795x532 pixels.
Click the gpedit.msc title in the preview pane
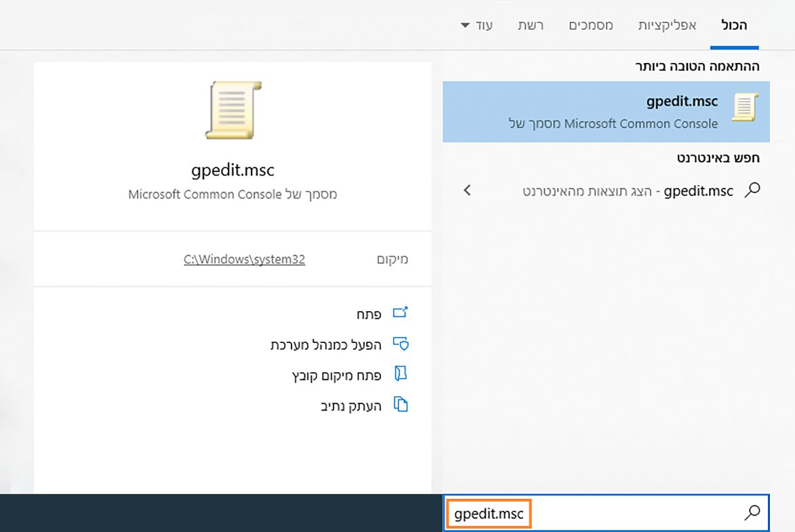click(x=232, y=170)
